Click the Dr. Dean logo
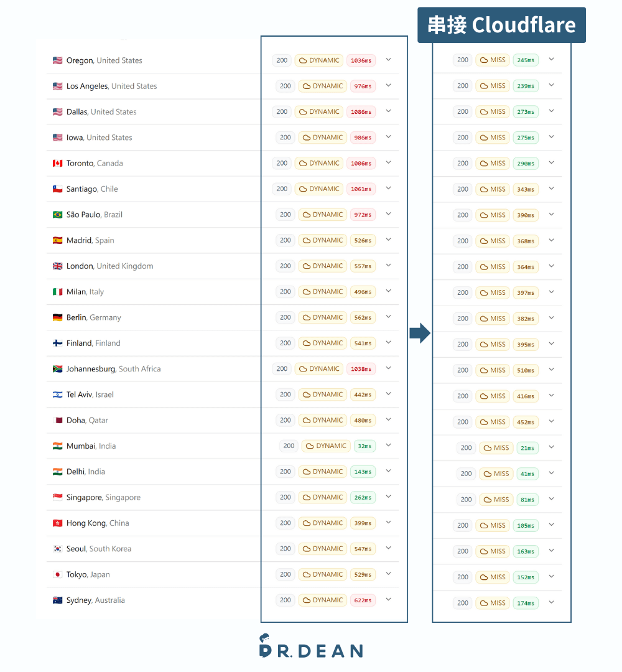The height and width of the screenshot is (672, 622). 310,646
